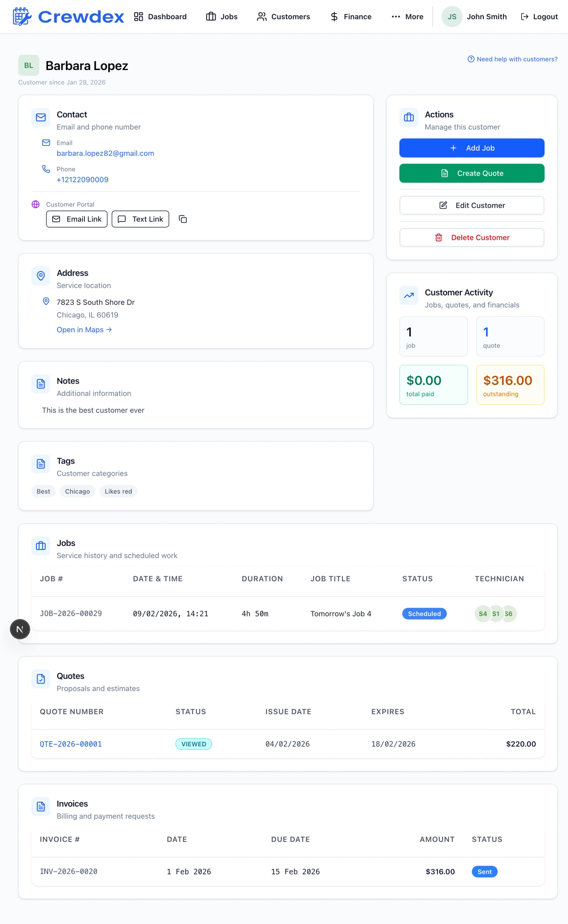Click the Jobs section briefcase icon

pos(41,546)
